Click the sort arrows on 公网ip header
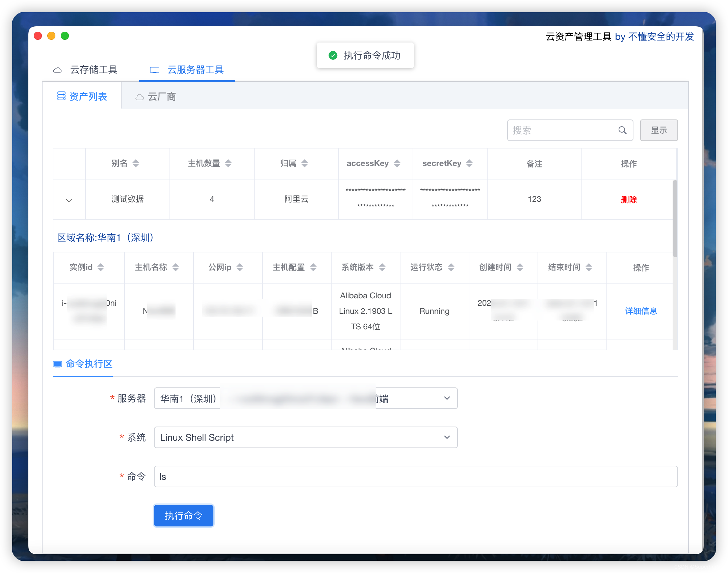The image size is (728, 573). point(240,267)
